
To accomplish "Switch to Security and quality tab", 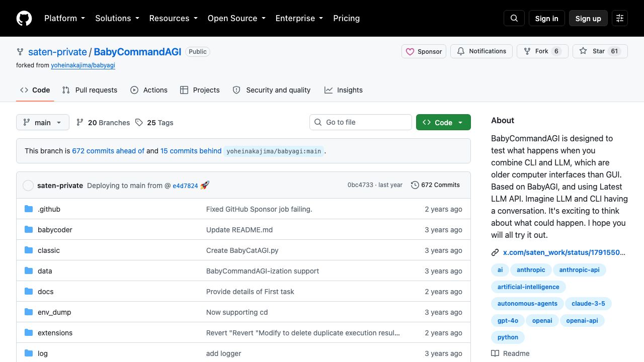I will click(x=272, y=90).
